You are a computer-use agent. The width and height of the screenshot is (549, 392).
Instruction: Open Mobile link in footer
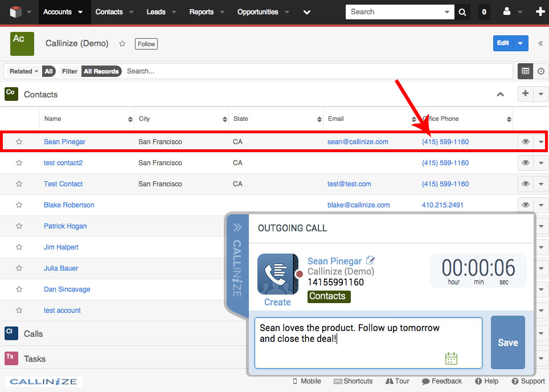tap(307, 381)
